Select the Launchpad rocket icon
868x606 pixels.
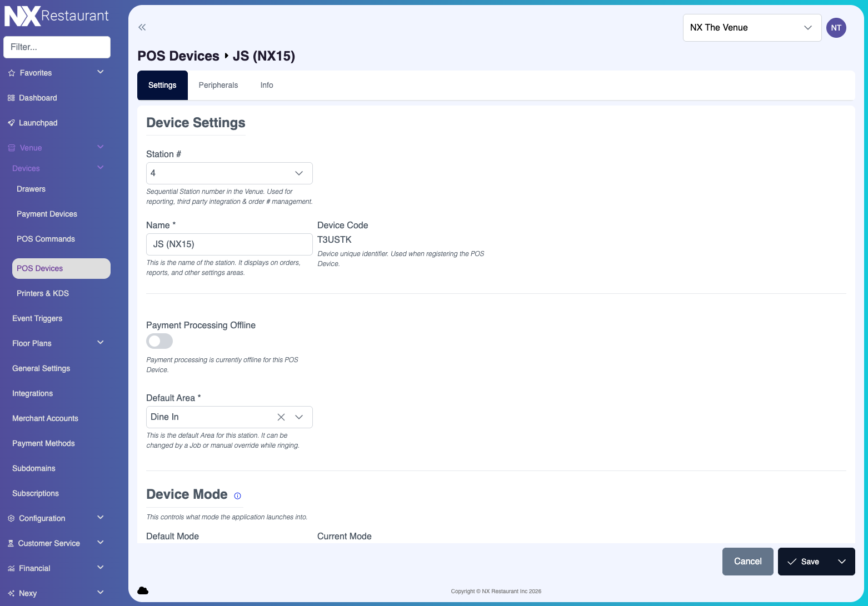pos(11,122)
